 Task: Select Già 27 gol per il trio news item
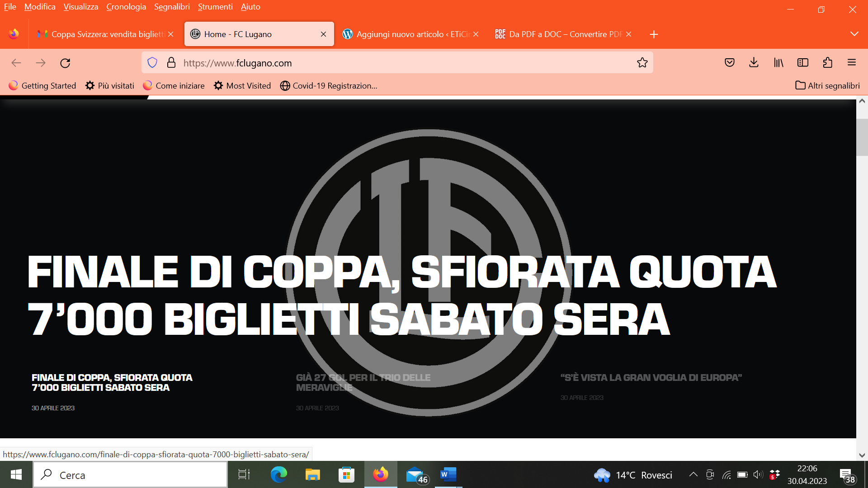pos(363,382)
